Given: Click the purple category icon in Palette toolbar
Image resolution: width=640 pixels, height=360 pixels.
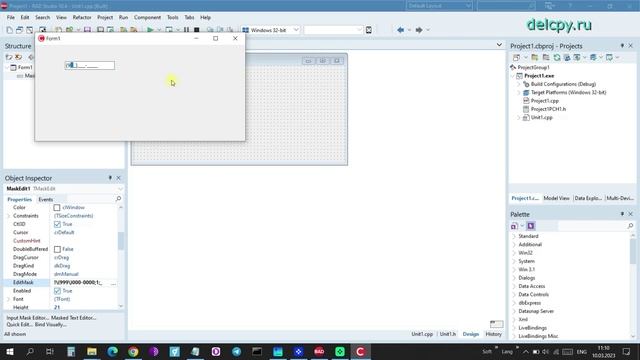Looking at the screenshot, I should (x=531, y=226).
